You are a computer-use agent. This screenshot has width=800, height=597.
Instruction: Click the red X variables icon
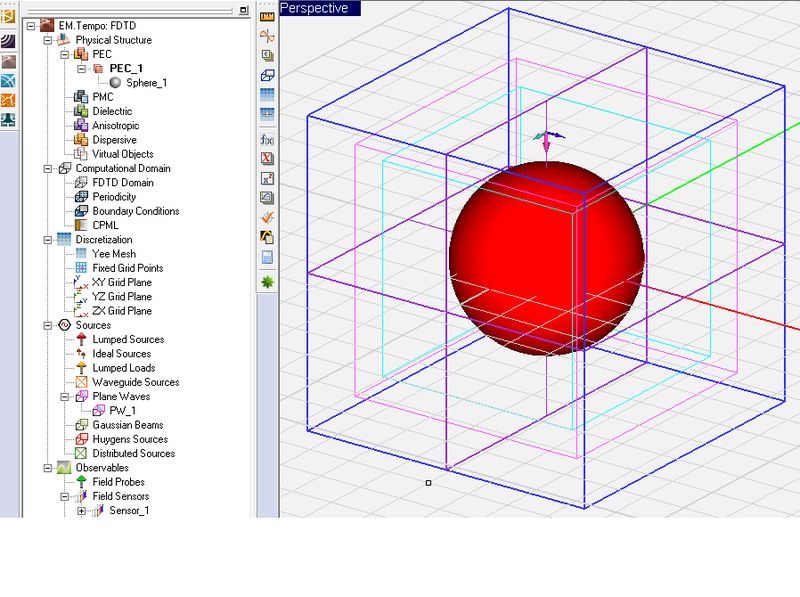(x=267, y=158)
